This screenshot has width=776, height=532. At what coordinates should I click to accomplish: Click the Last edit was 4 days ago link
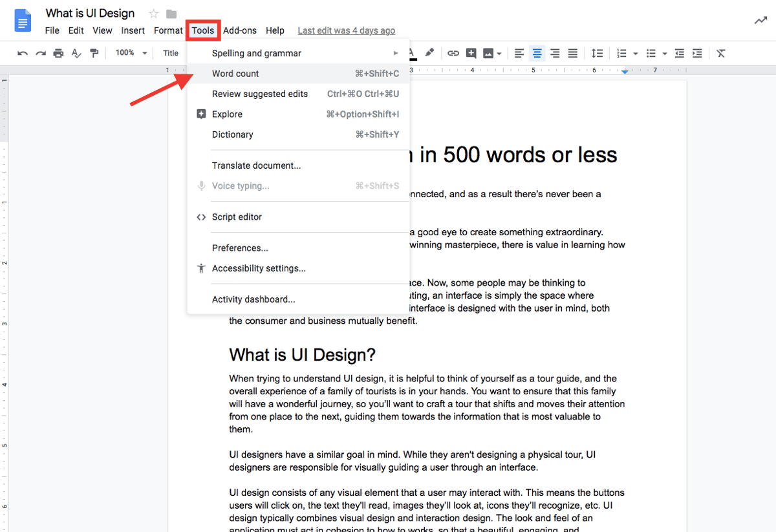pos(346,30)
